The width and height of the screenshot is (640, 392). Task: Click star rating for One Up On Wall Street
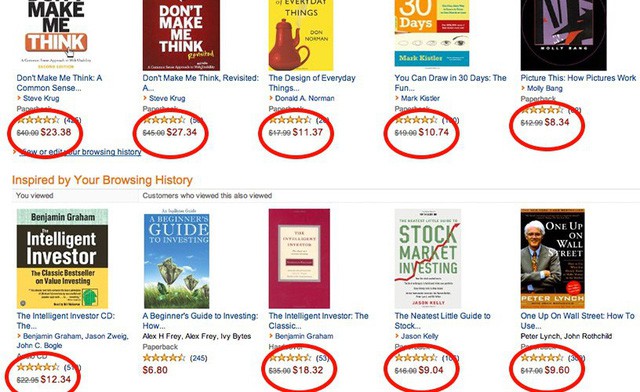click(x=542, y=358)
